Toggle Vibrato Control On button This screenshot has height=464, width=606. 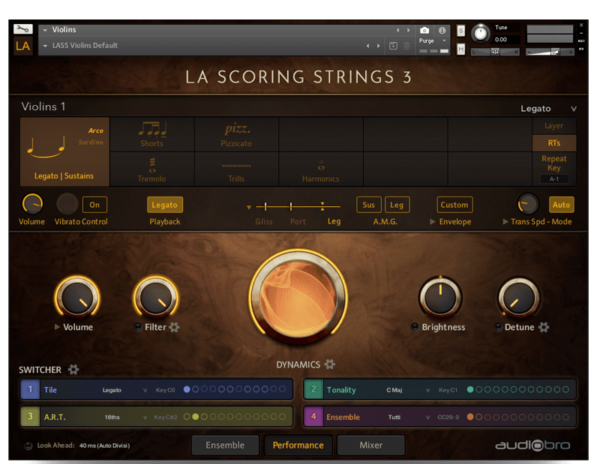coord(95,205)
